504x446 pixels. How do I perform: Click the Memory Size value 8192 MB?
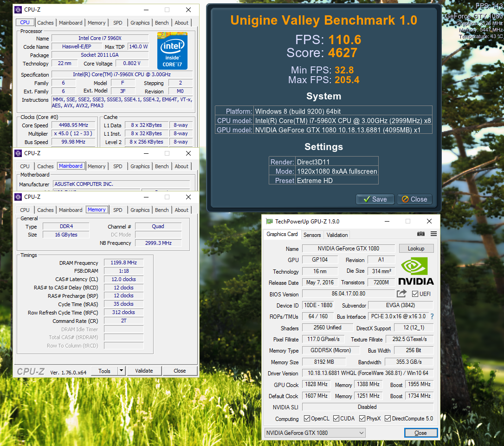(324, 362)
